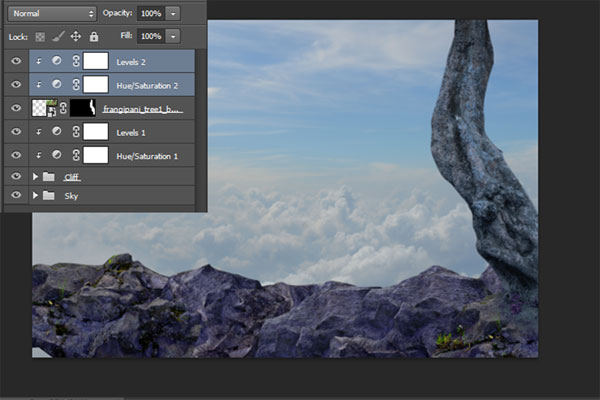
Task: Click the Hue/Saturation 1 adjustment icon
Action: (57, 155)
